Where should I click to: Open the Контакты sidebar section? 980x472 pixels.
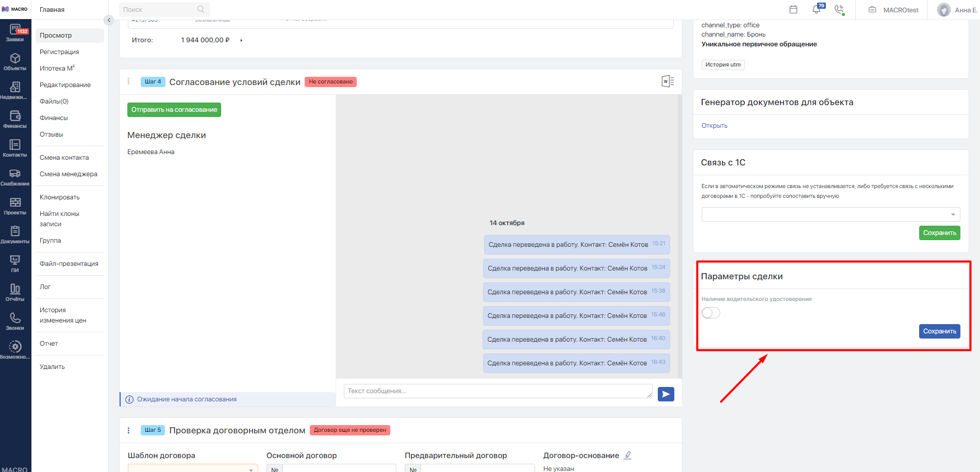pyautogui.click(x=15, y=148)
